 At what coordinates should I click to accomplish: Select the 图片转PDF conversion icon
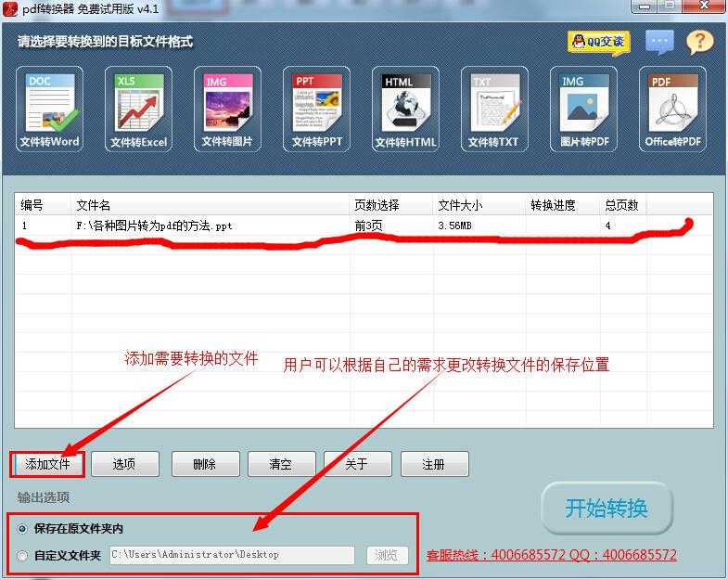[x=584, y=109]
